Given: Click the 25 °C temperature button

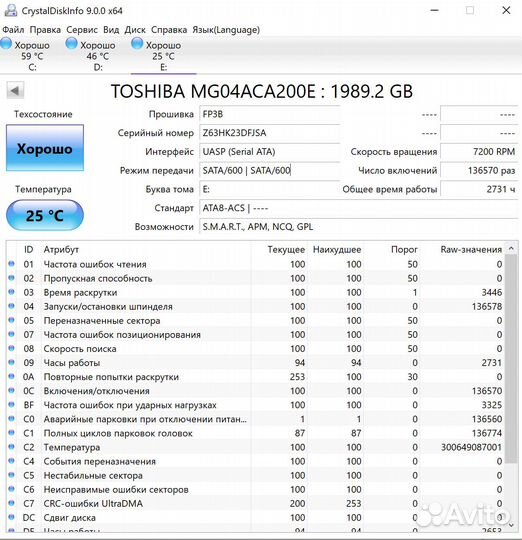Looking at the screenshot, I should (45, 216).
